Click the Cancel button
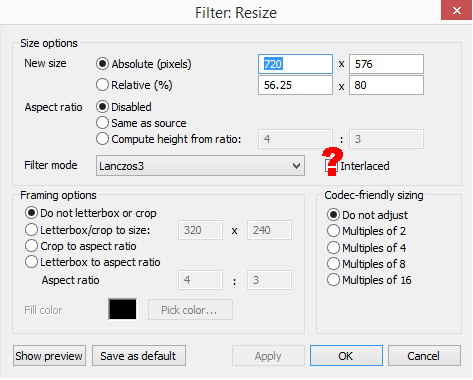Viewport: 473px width, 380px height. (x=424, y=356)
